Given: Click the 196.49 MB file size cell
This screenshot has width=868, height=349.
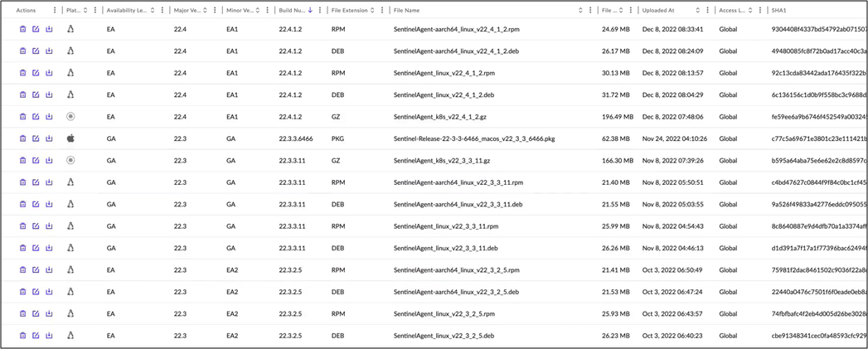Looking at the screenshot, I should 618,117.
